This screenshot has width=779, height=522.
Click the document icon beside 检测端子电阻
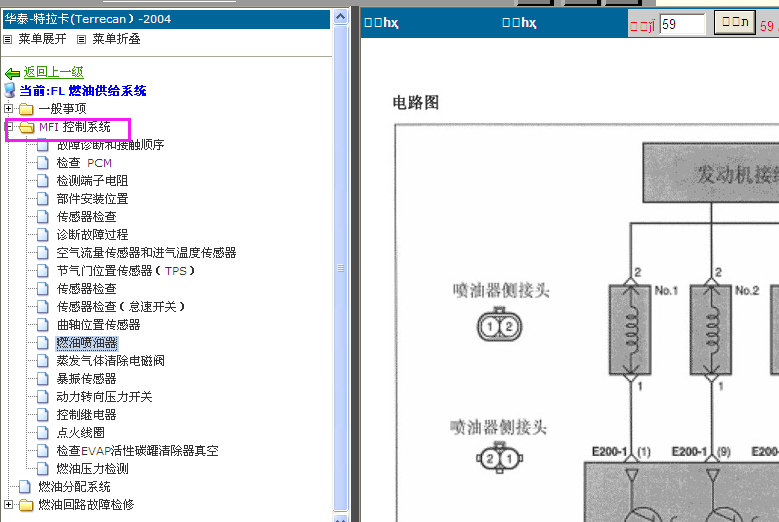(43, 180)
